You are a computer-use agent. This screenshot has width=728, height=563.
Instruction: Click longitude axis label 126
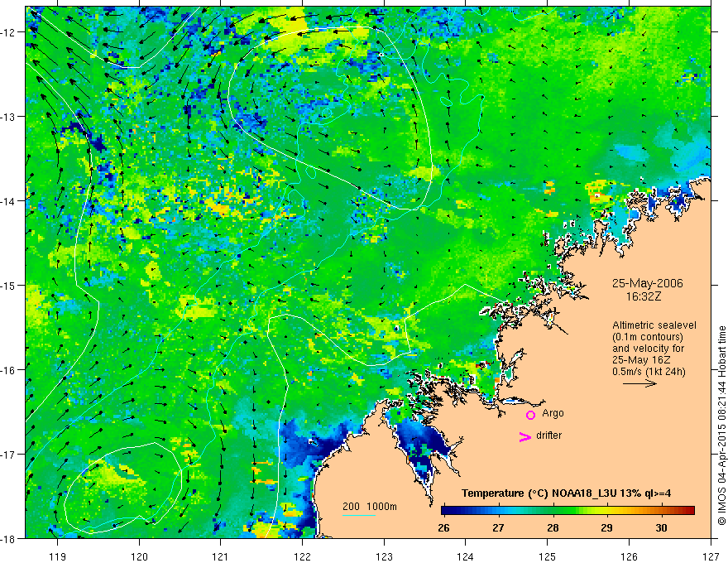[x=629, y=556]
